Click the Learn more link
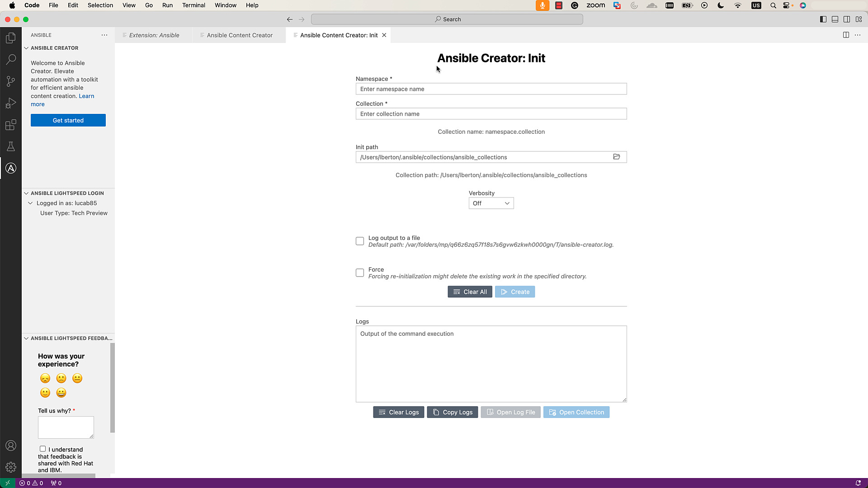This screenshot has width=868, height=488. [86, 96]
